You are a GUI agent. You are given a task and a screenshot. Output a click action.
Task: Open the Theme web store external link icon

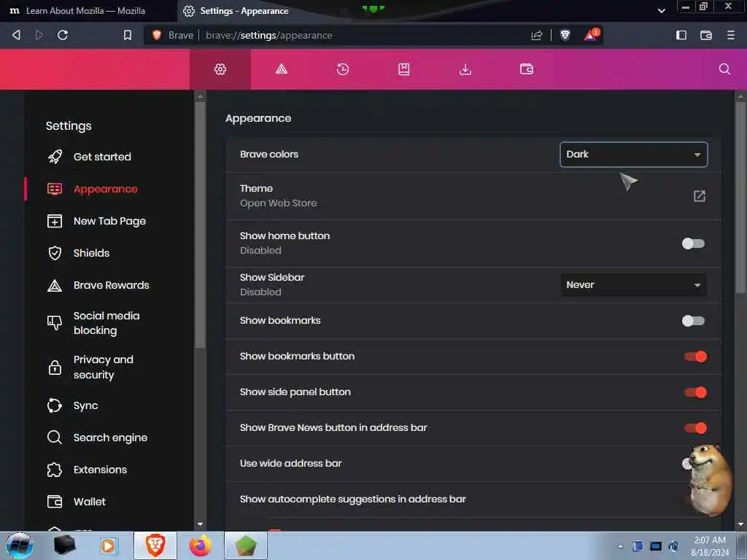click(x=699, y=195)
